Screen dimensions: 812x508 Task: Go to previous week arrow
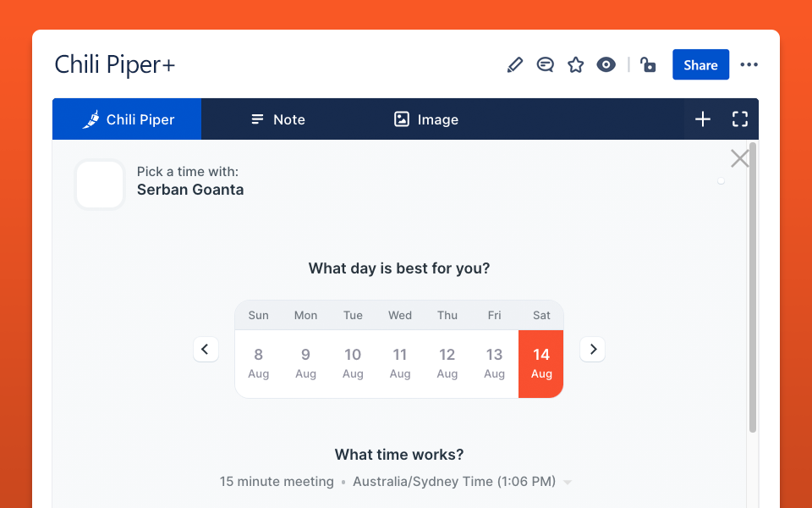(x=206, y=350)
